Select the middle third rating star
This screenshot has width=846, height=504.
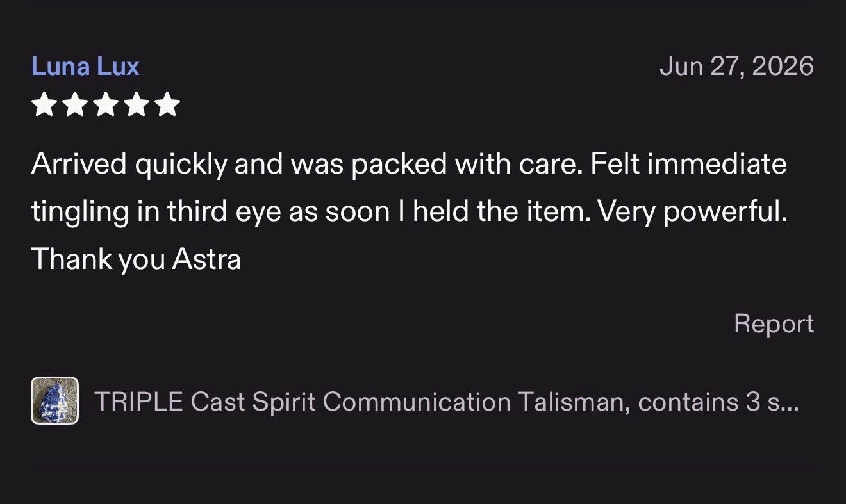coord(106,104)
